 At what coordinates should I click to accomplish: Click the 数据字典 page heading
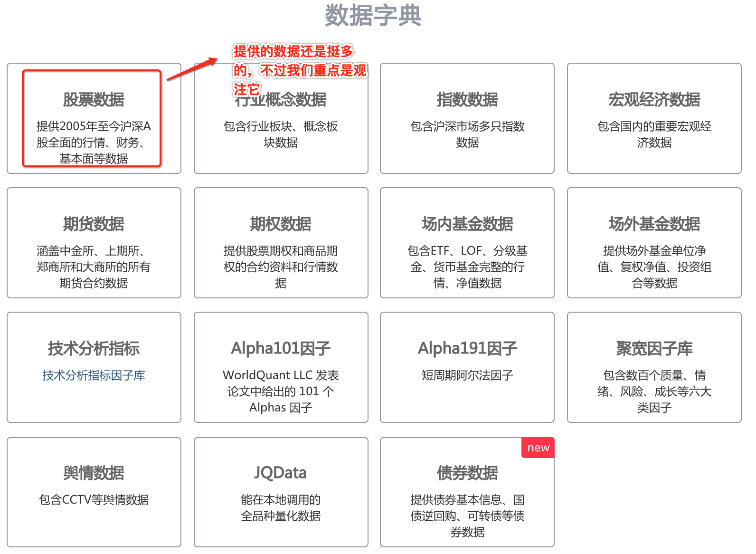pos(373,15)
